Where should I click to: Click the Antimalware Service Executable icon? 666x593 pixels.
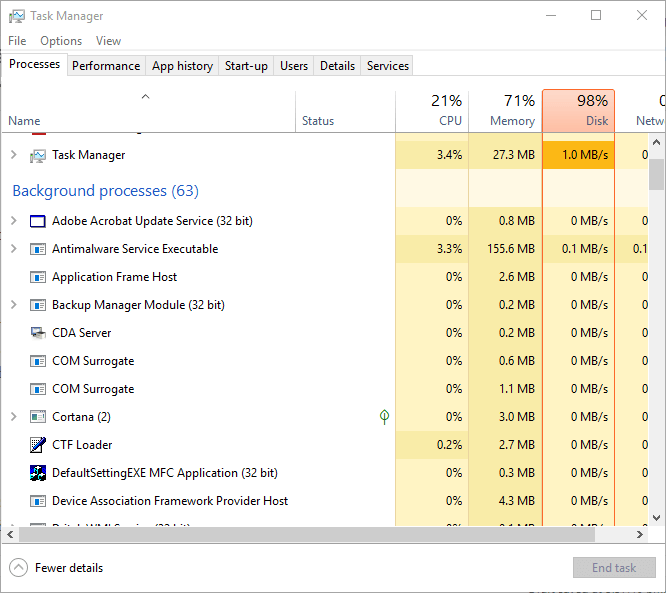click(37, 249)
